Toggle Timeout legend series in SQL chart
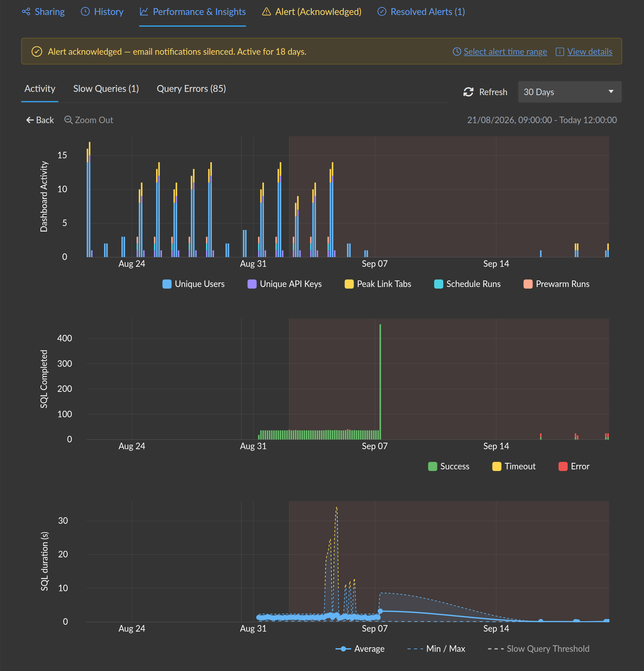The width and height of the screenshot is (644, 671). (x=514, y=467)
